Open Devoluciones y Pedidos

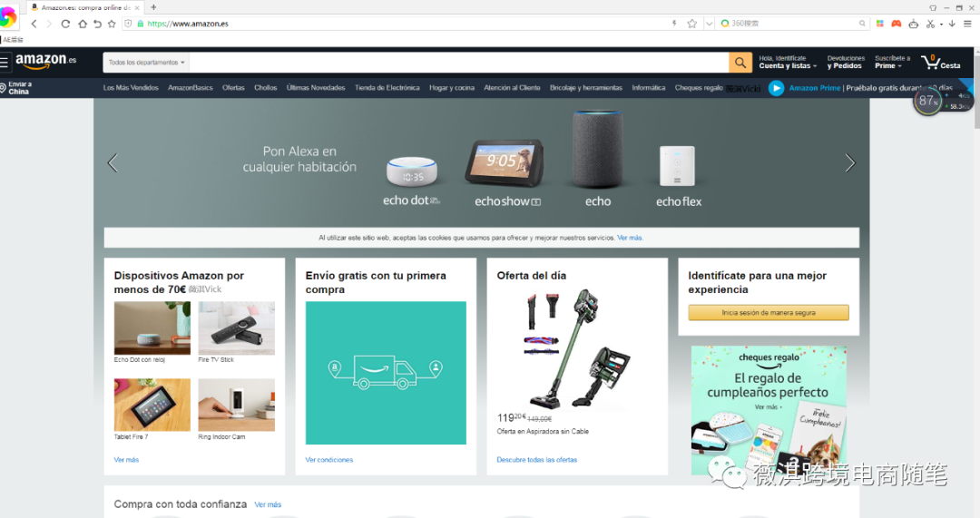coord(846,62)
